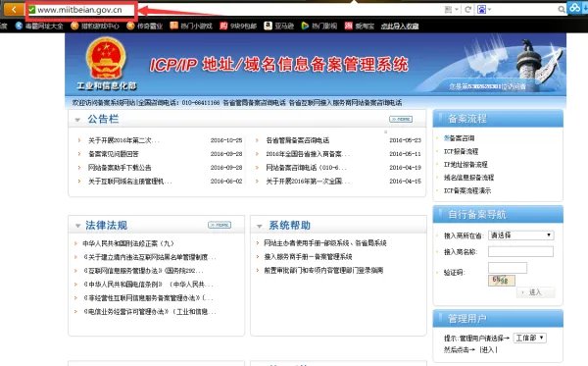Open the 工信部 user type dropdown

click(x=529, y=338)
